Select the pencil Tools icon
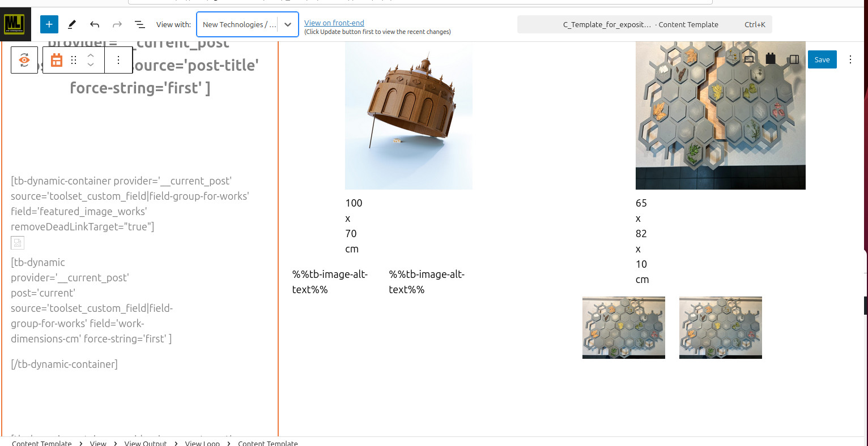Image resolution: width=868 pixels, height=446 pixels. [x=72, y=24]
